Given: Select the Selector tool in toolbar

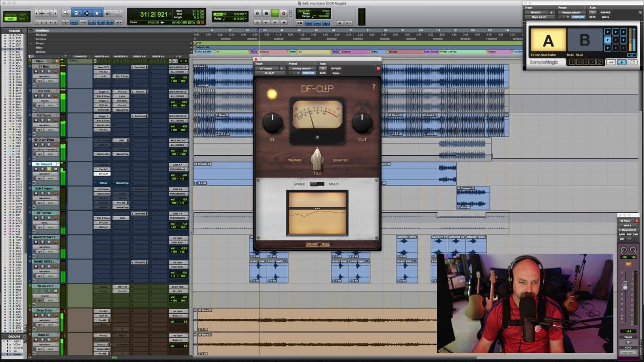Looking at the screenshot, I should (87, 13).
